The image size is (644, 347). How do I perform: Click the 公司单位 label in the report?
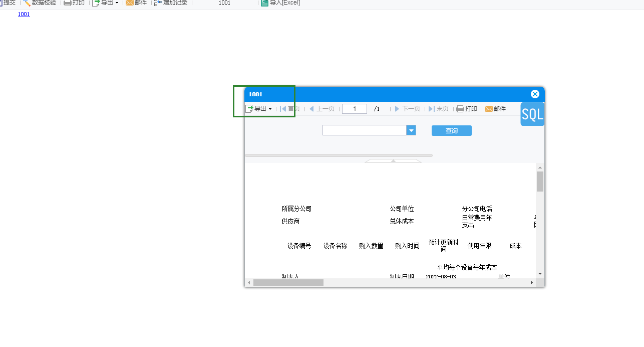coord(402,209)
